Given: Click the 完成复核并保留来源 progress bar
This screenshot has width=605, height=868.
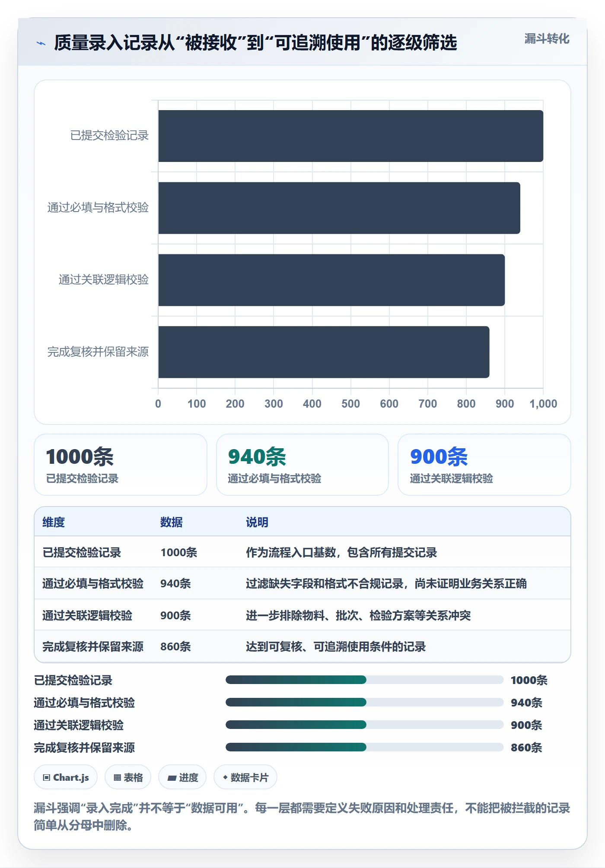Looking at the screenshot, I should [364, 747].
